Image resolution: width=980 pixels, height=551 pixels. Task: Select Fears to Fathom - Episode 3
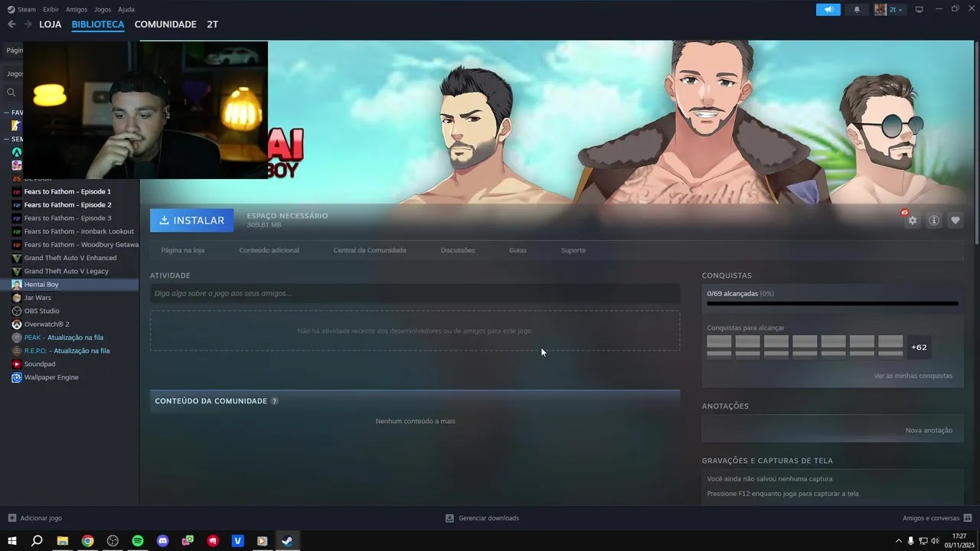67,218
